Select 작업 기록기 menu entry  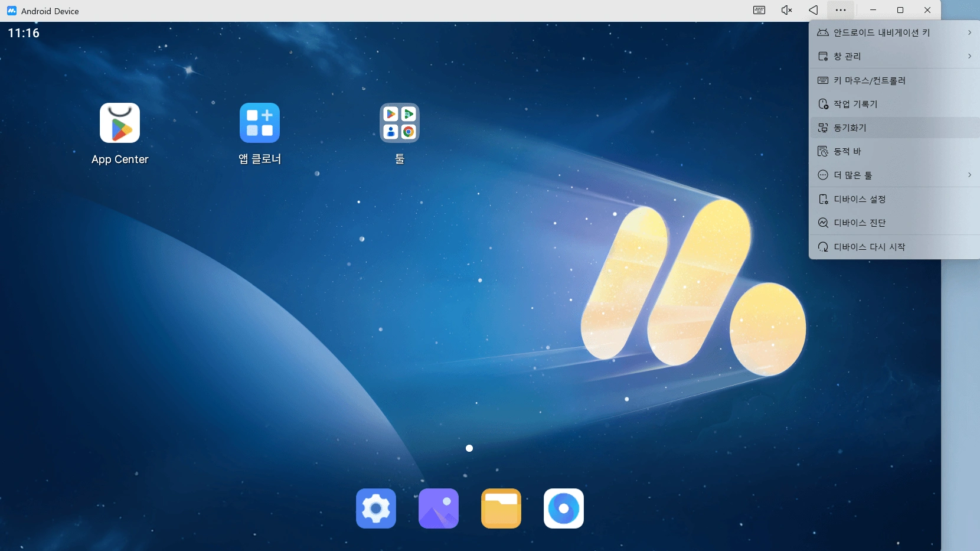point(855,104)
